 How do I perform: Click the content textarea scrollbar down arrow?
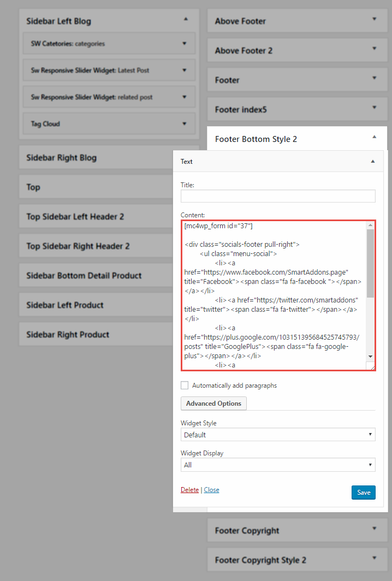tap(371, 357)
